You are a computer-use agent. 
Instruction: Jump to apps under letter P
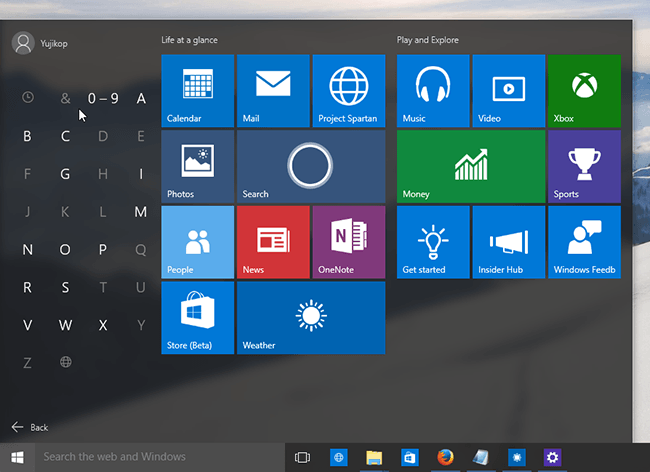pos(103,250)
